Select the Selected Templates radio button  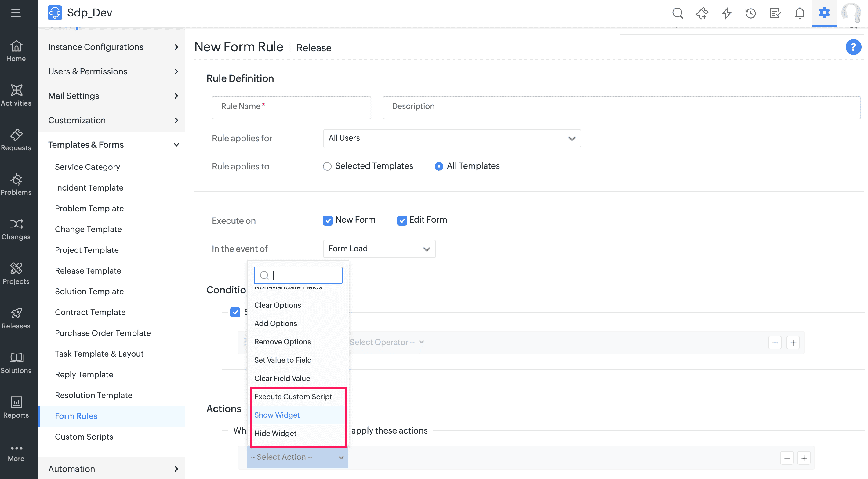(327, 166)
